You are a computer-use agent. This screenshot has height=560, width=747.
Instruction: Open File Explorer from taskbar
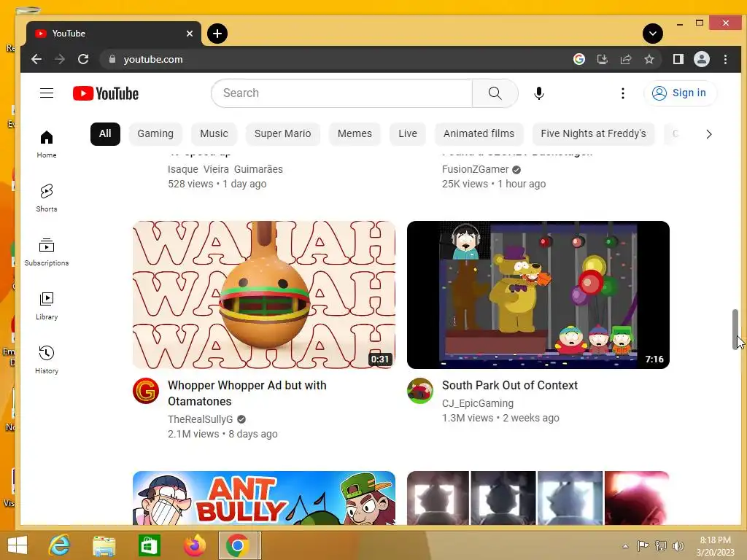click(x=104, y=545)
